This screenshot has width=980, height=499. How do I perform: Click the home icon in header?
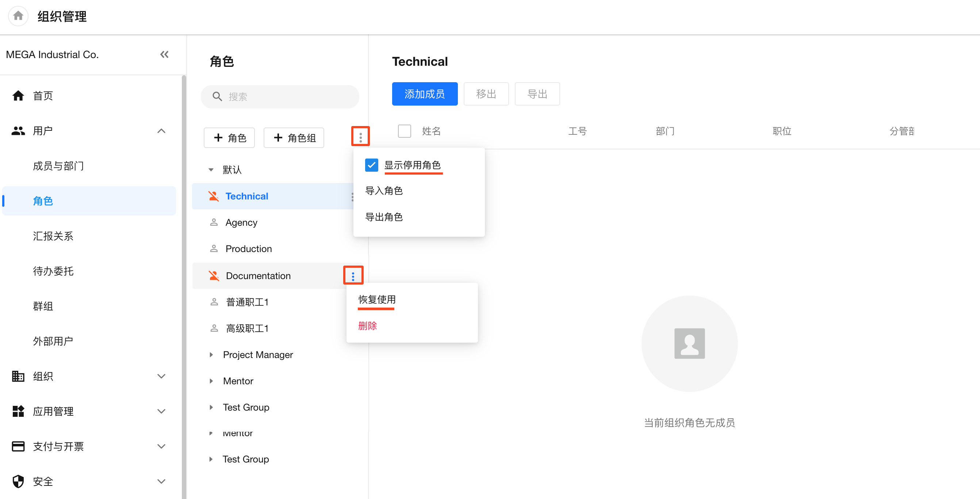coord(18,16)
